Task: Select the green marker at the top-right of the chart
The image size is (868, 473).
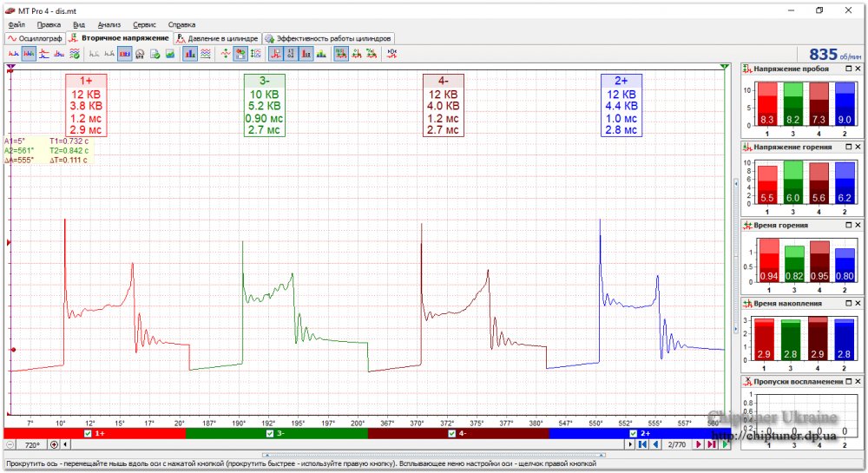Action: coord(725,67)
